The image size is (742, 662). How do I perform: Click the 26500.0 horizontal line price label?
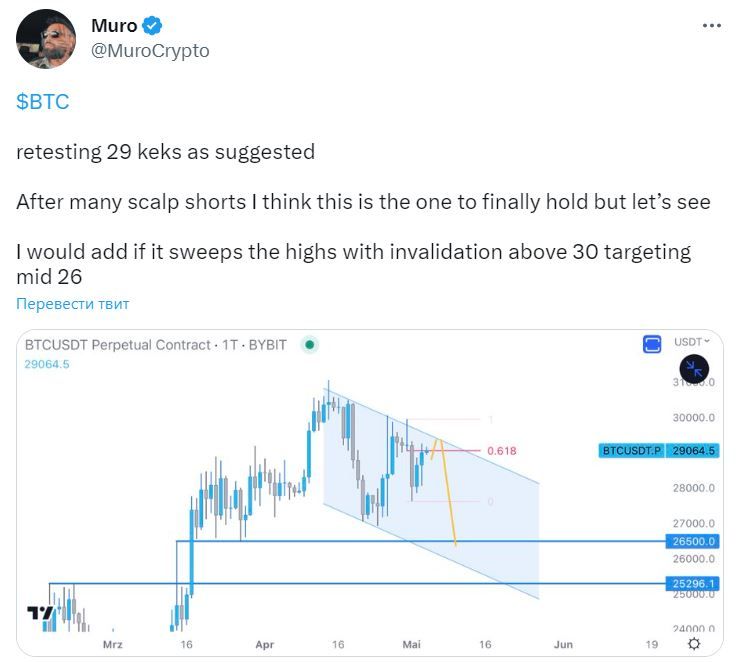[692, 541]
